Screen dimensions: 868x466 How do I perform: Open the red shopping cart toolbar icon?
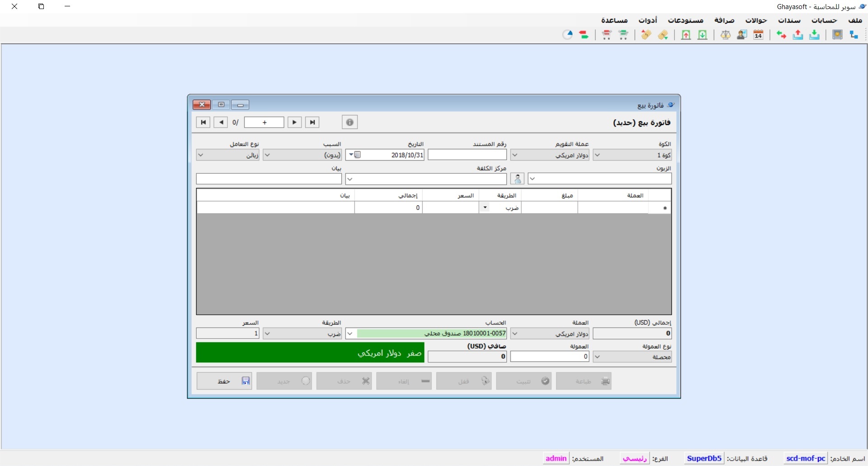(607, 35)
